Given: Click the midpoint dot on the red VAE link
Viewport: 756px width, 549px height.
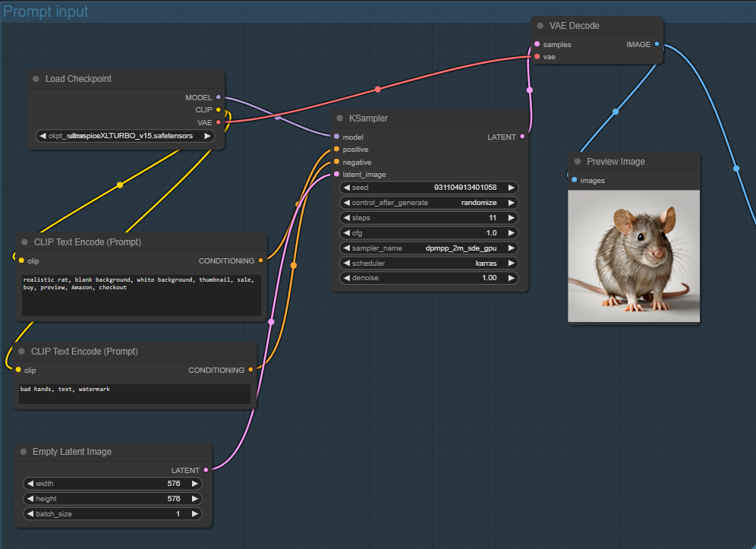Looking at the screenshot, I should pyautogui.click(x=377, y=90).
